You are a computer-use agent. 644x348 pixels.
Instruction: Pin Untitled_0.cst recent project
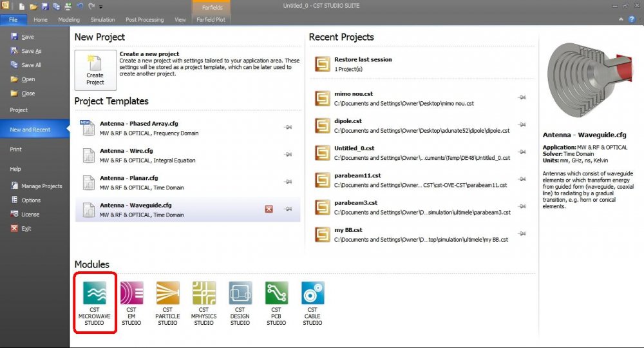pyautogui.click(x=522, y=151)
